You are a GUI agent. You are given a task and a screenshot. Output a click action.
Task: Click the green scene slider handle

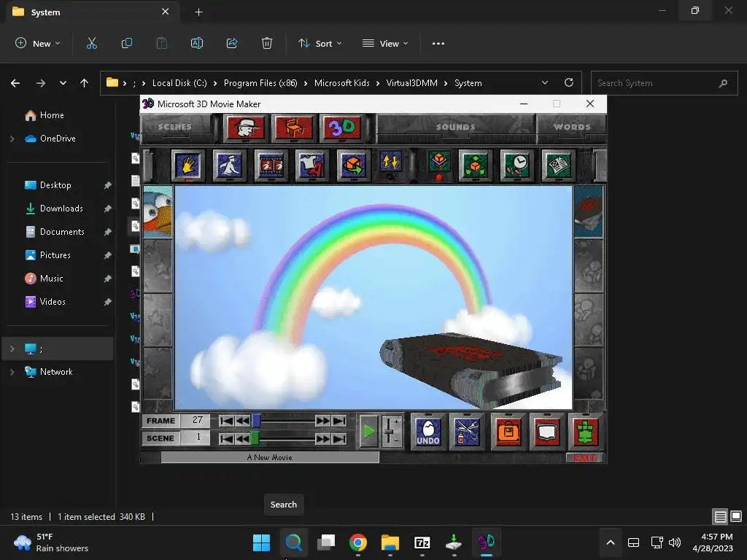pos(255,438)
